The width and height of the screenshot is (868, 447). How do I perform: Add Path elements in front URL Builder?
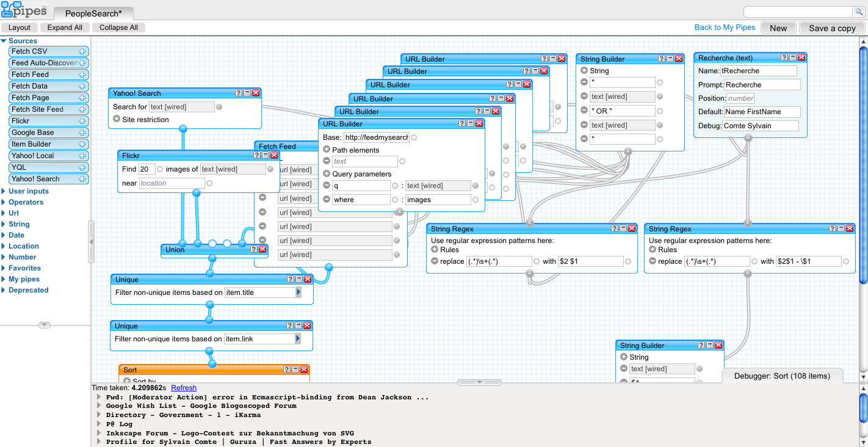tap(327, 150)
